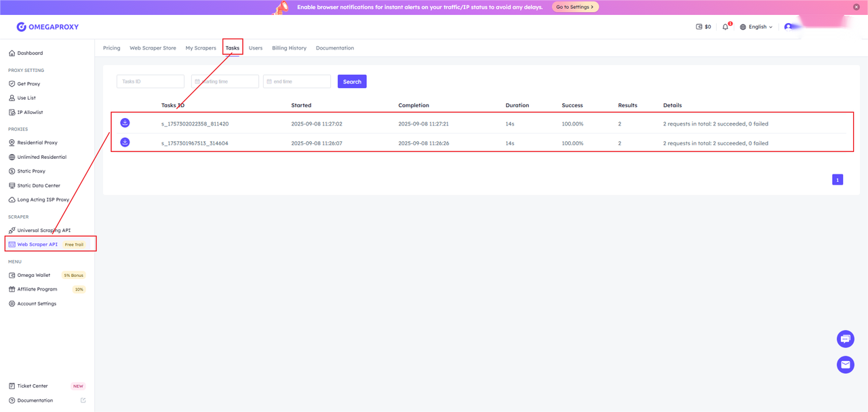Dismiss the notification banner with close icon
Screen dimensions: 868x412
click(856, 7)
